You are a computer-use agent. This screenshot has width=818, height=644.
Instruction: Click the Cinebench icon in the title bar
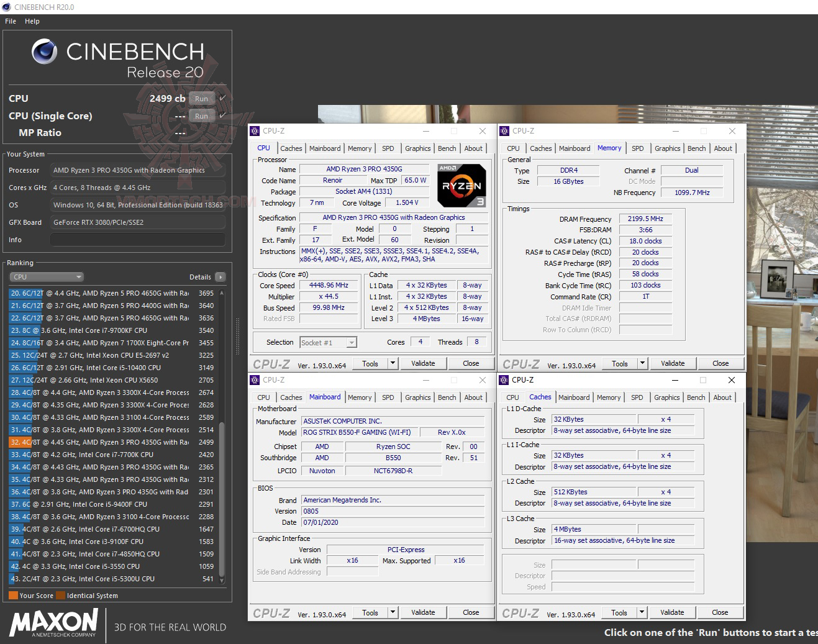6,7
